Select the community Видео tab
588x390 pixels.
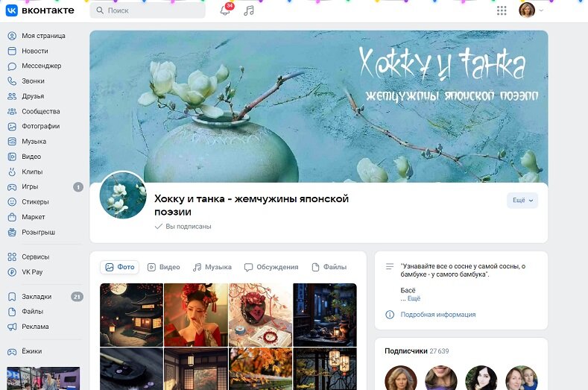[x=163, y=267]
